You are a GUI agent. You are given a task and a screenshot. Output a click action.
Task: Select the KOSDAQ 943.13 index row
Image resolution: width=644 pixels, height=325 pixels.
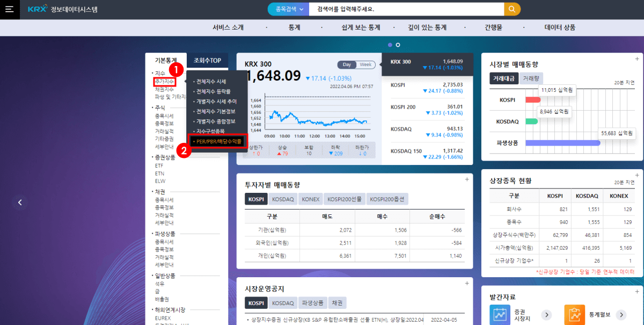[x=427, y=132]
